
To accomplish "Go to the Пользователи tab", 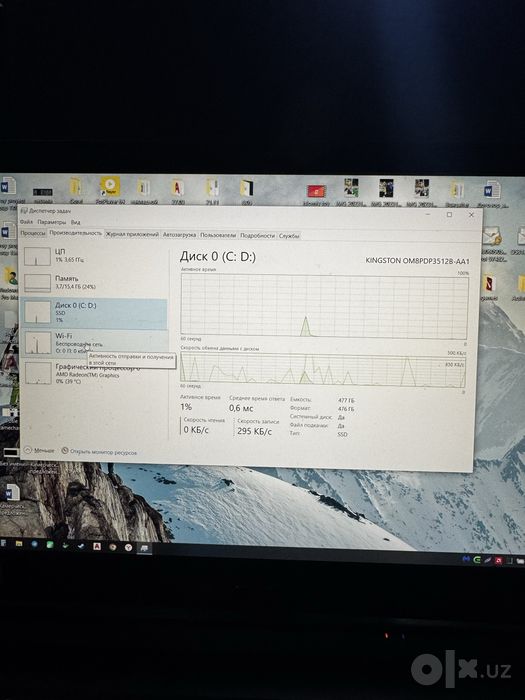I will (x=217, y=235).
